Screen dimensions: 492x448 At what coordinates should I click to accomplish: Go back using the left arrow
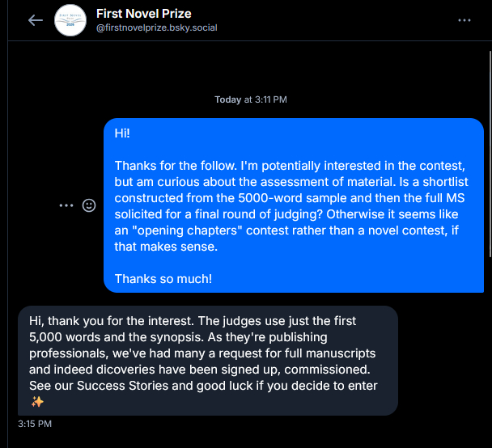(35, 20)
